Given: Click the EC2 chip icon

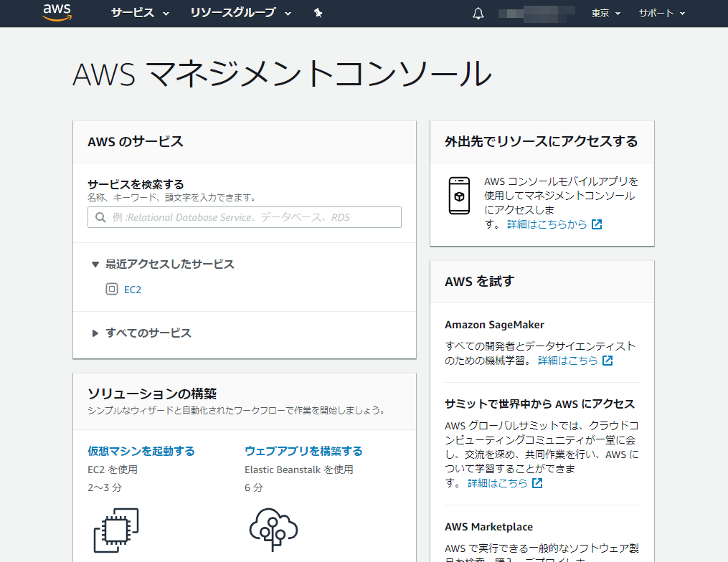Looking at the screenshot, I should [111, 289].
